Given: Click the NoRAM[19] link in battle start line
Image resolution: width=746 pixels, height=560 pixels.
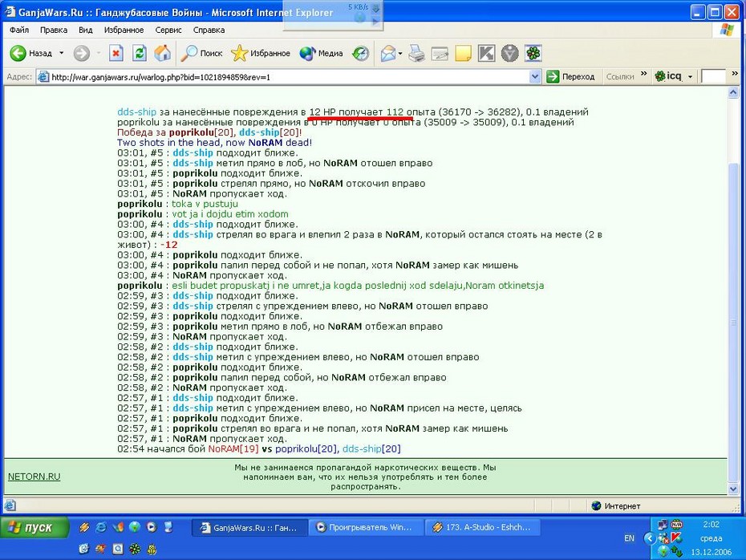Looking at the screenshot, I should (x=233, y=448).
